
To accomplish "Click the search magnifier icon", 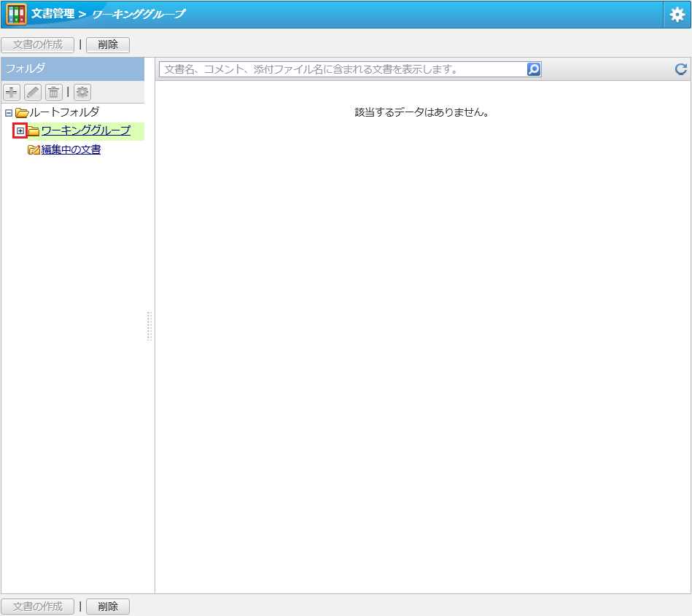I will 534,69.
